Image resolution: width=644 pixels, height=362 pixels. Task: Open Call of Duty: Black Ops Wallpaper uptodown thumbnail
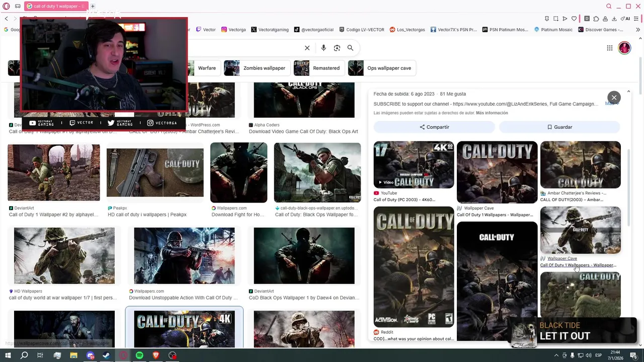point(317,172)
